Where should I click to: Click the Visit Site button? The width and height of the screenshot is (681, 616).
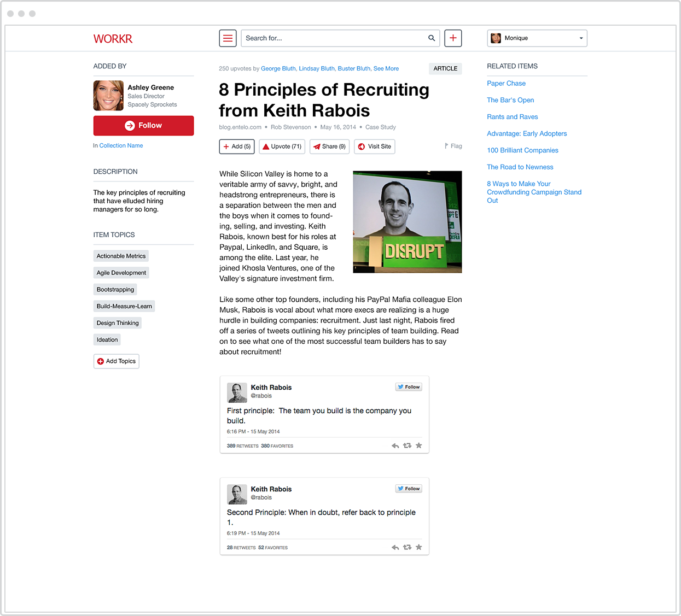[x=375, y=146]
